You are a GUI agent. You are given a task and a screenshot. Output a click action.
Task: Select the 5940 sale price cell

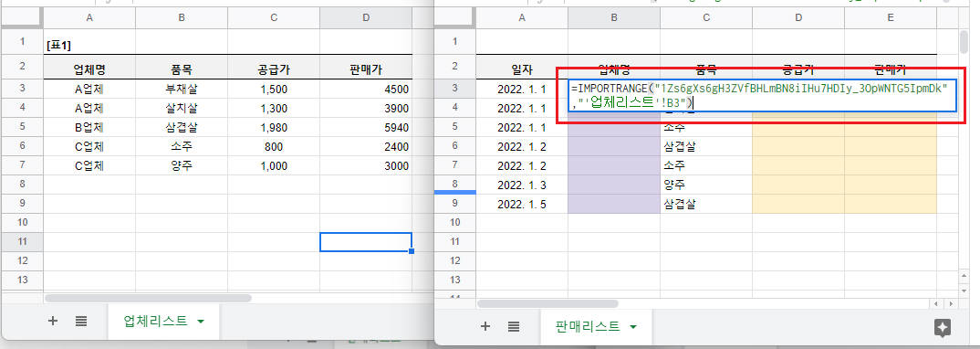pos(366,128)
